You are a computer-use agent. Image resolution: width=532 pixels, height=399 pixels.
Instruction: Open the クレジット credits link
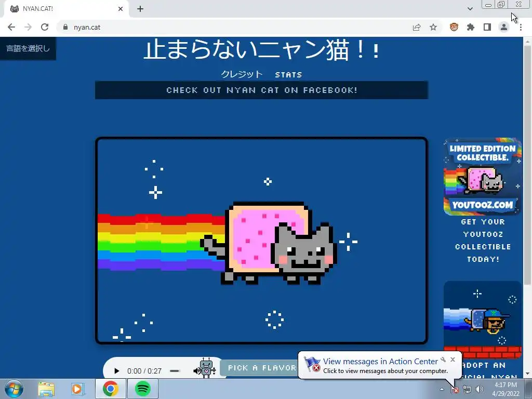point(242,74)
